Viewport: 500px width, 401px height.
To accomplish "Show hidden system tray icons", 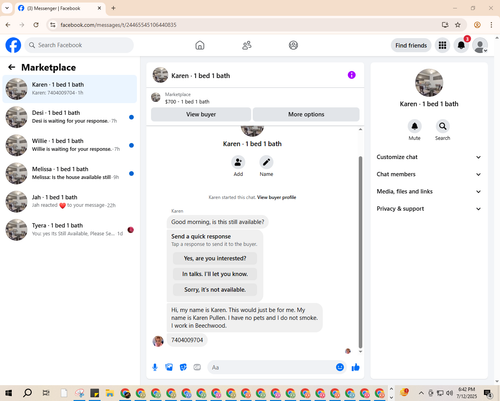I will click(421, 393).
